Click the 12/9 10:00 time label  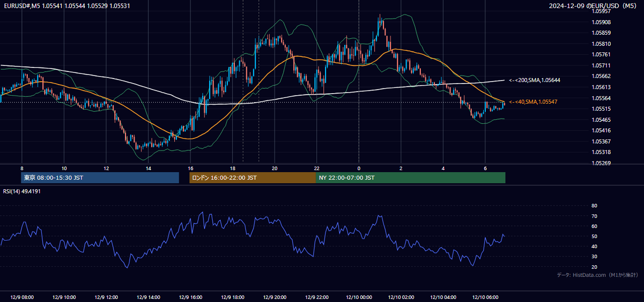[64, 297]
